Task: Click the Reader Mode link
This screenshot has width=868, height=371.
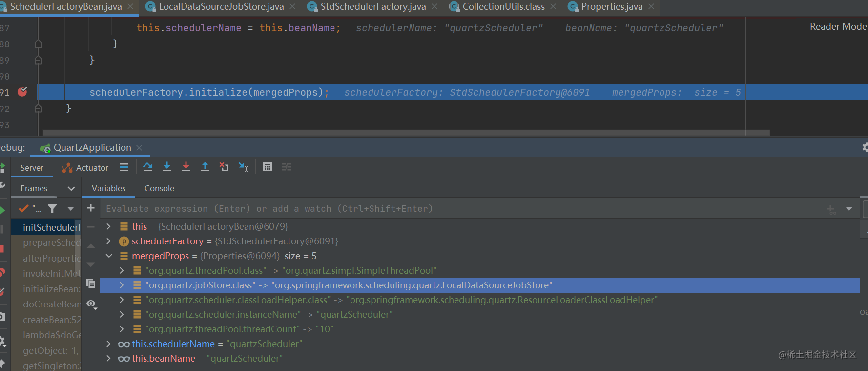Action: point(838,27)
